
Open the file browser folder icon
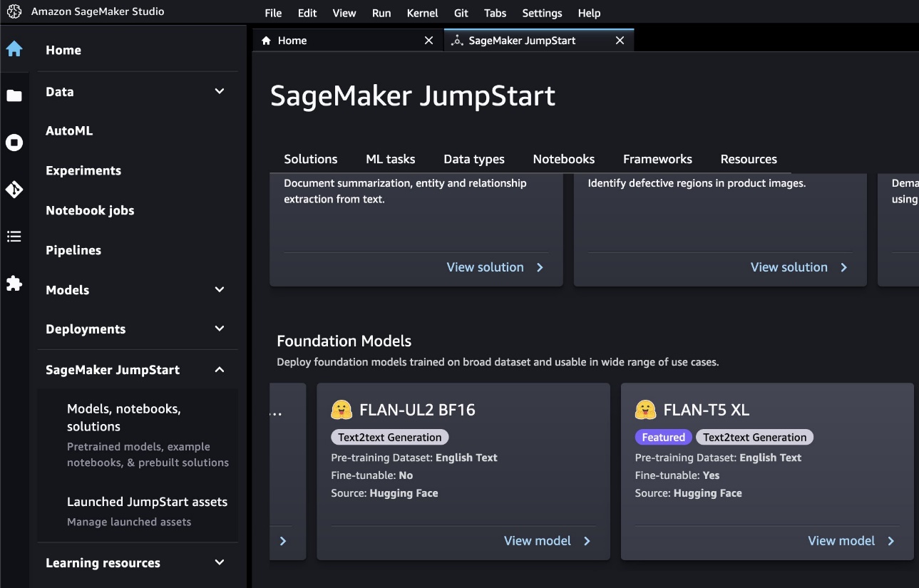point(14,96)
